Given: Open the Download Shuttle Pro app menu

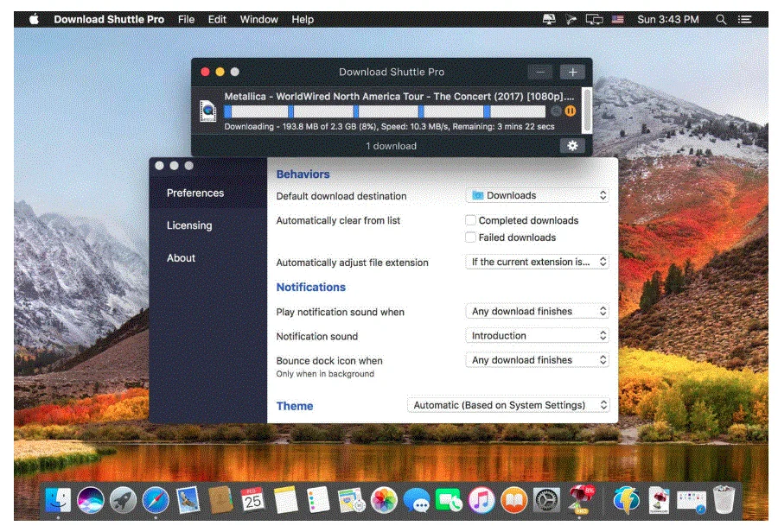Looking at the screenshot, I should [x=109, y=19].
